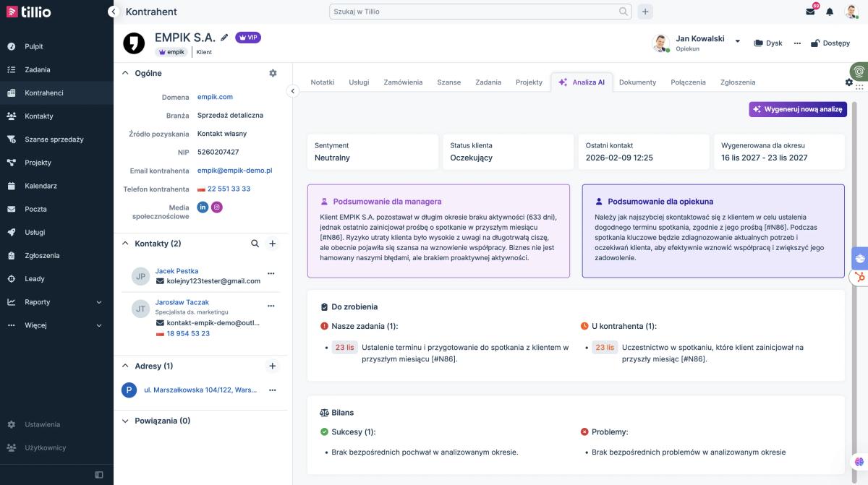Expand the Raporty sidebar menu
Viewport: 868px width, 485px height.
coord(56,302)
